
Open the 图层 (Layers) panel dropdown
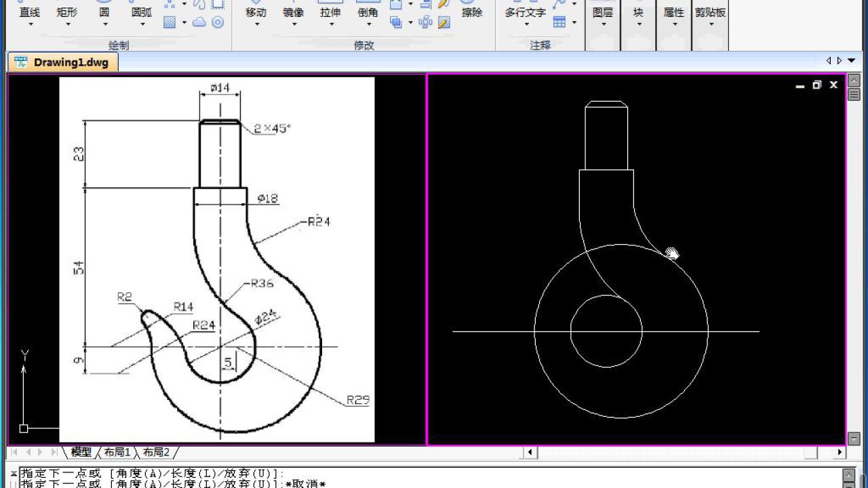pyautogui.click(x=603, y=24)
